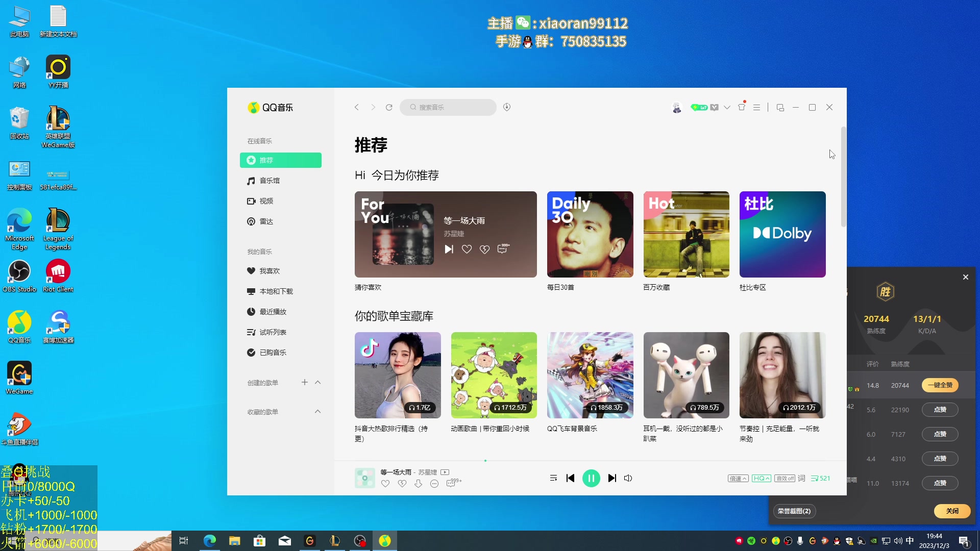Screen dimensions: 980x551
Task: Open 视频 in the sidebar
Action: coord(281,201)
